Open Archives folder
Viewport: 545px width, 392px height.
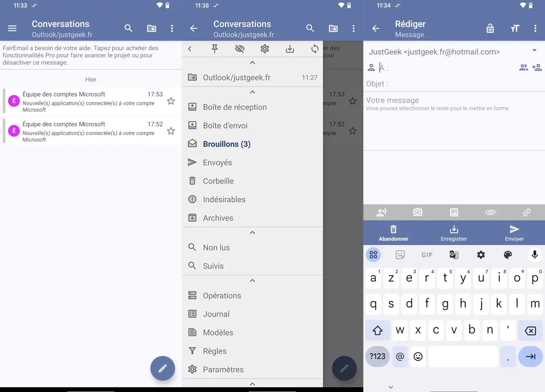click(x=253, y=218)
